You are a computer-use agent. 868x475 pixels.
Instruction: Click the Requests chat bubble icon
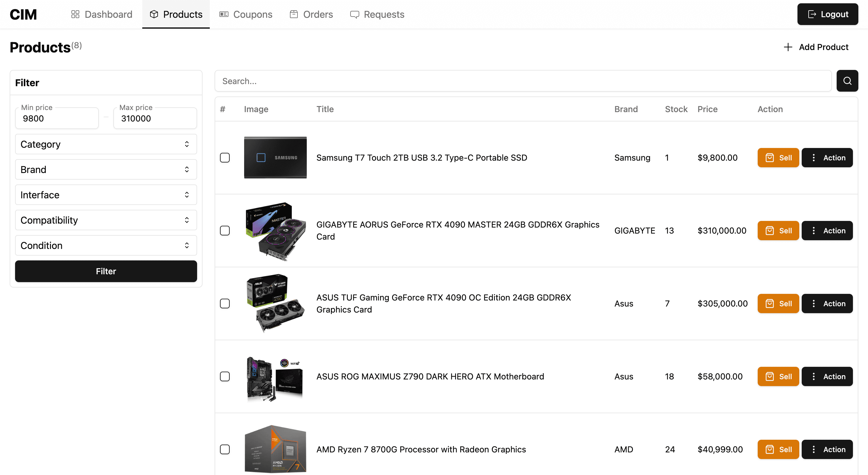coord(354,14)
